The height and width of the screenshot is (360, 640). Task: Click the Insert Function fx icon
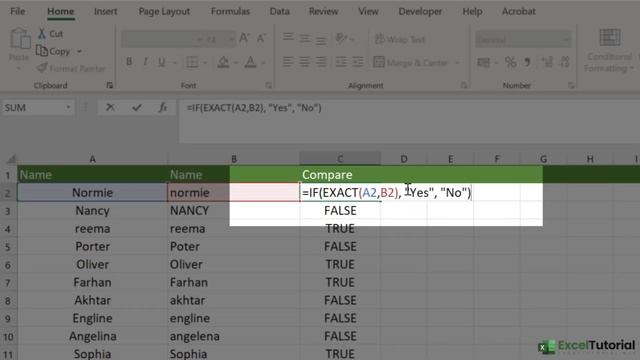point(162,107)
